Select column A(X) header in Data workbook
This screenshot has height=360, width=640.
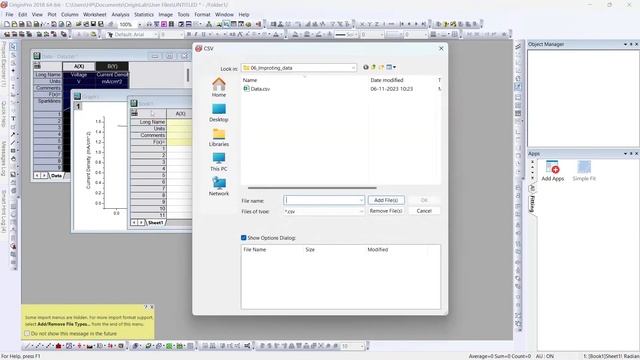pos(79,66)
